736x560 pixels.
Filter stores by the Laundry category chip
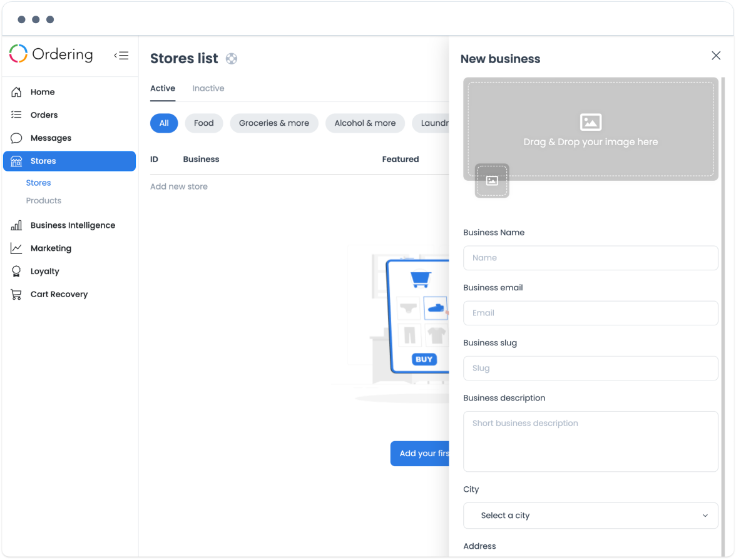click(431, 123)
